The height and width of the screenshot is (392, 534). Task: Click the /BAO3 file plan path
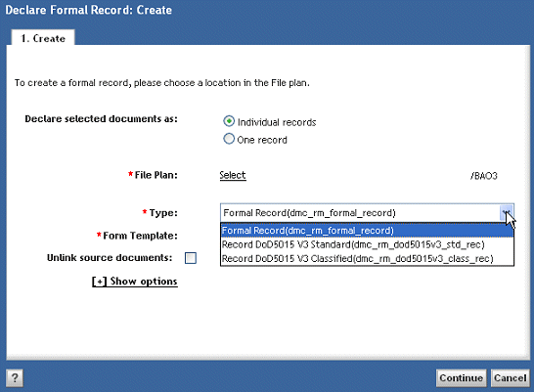(483, 176)
